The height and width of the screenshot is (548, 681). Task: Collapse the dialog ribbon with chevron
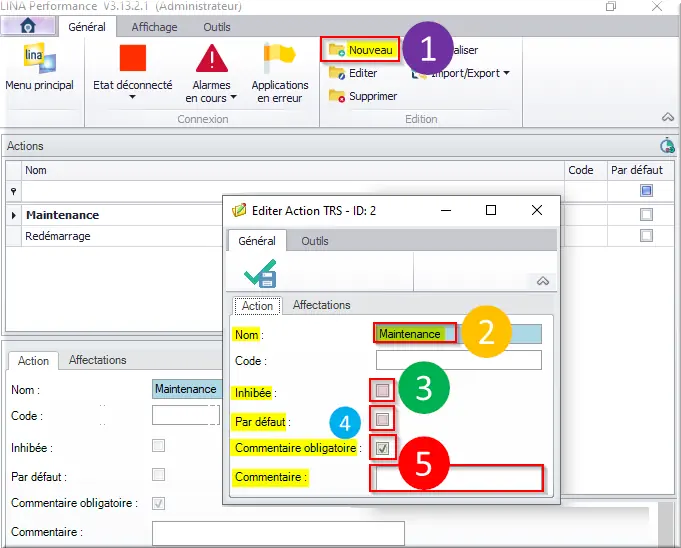coord(543,282)
